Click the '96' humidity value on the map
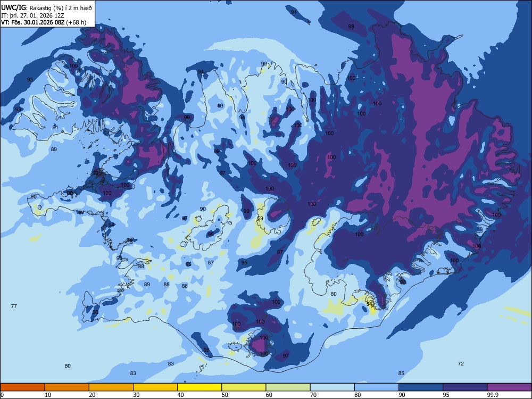The image size is (532, 399). (x=95, y=312)
